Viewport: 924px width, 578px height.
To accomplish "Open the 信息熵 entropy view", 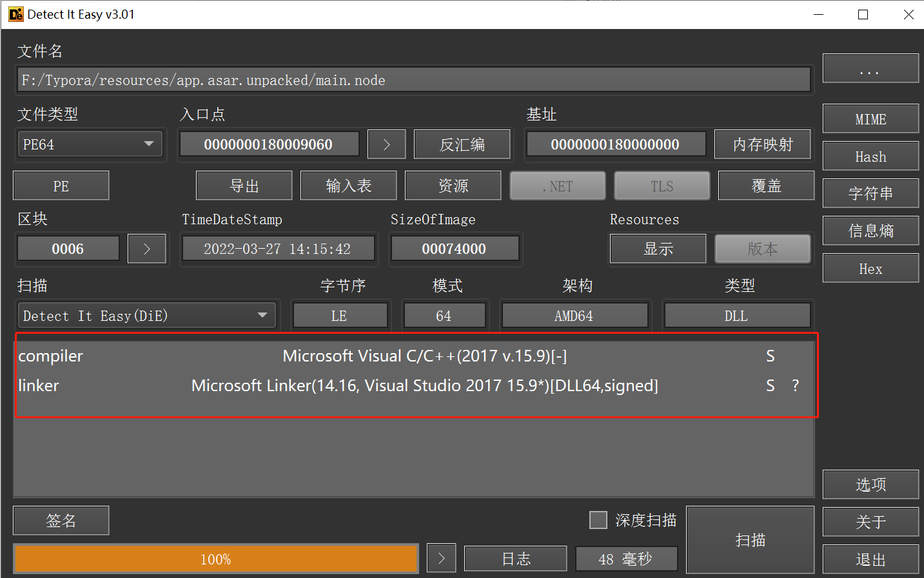I will (x=870, y=231).
